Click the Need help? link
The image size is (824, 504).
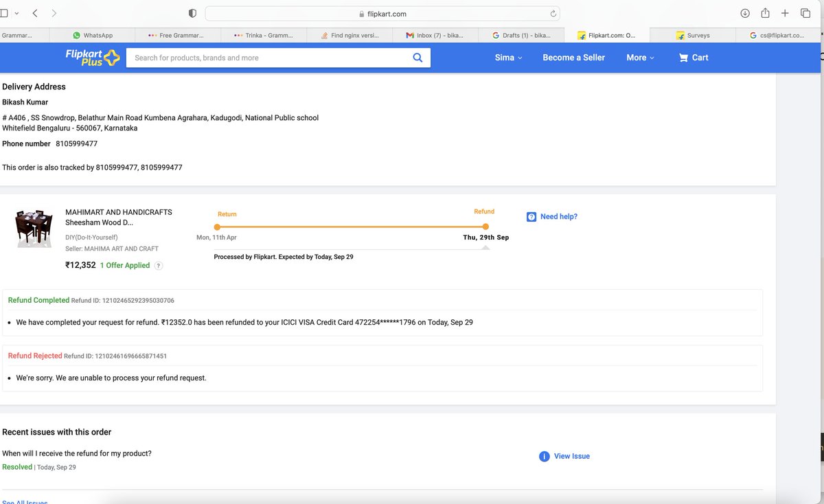point(552,216)
